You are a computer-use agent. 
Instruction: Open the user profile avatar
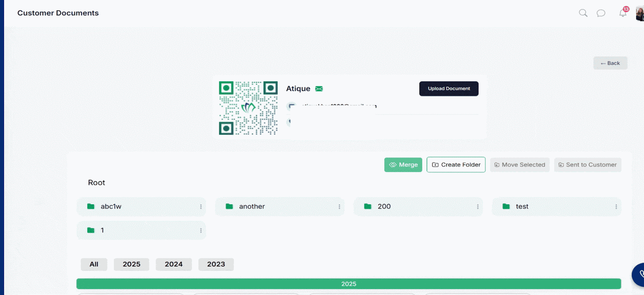click(640, 14)
